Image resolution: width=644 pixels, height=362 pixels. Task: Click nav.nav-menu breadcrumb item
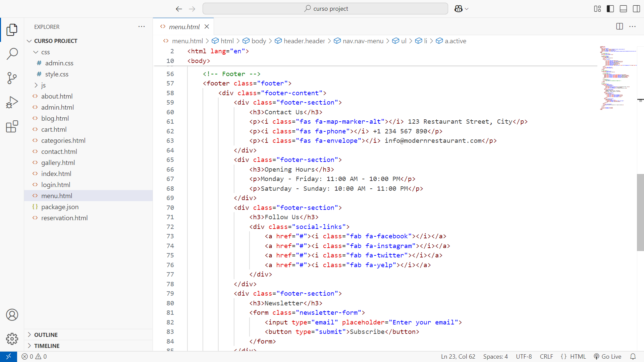[359, 41]
